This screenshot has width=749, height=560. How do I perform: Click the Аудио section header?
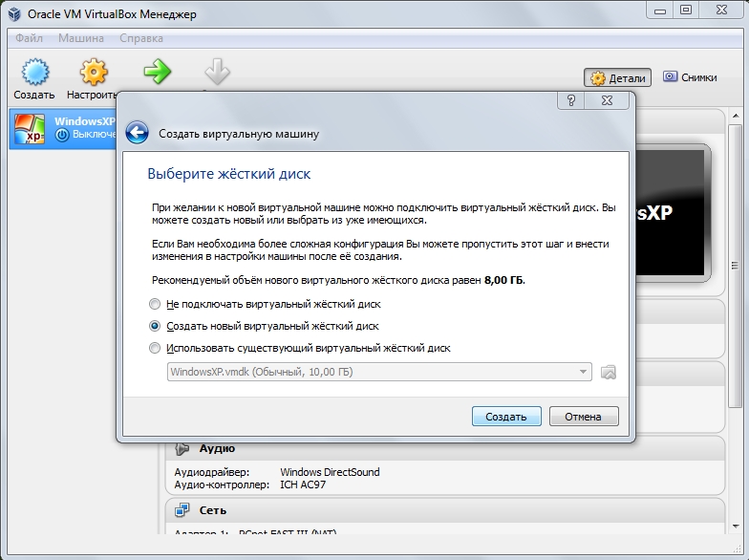click(x=445, y=449)
